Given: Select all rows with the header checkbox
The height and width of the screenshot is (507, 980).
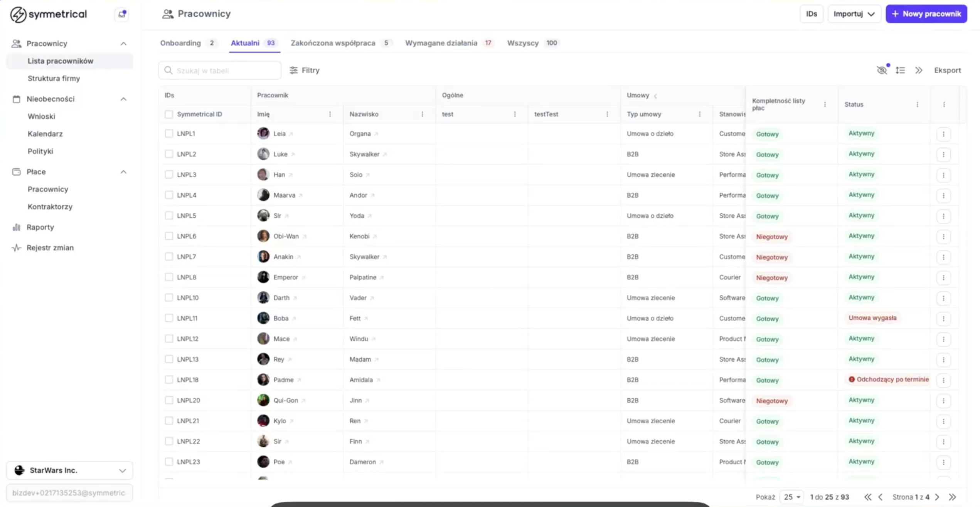Looking at the screenshot, I should click(x=169, y=114).
